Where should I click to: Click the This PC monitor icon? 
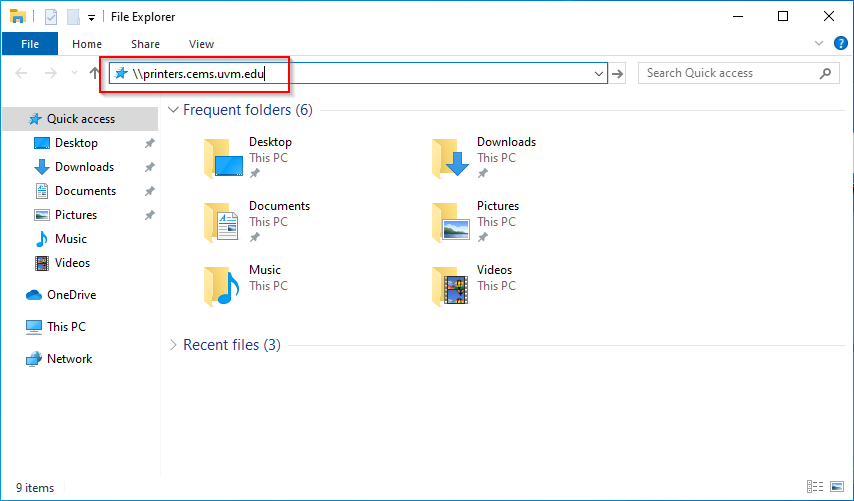tap(34, 327)
